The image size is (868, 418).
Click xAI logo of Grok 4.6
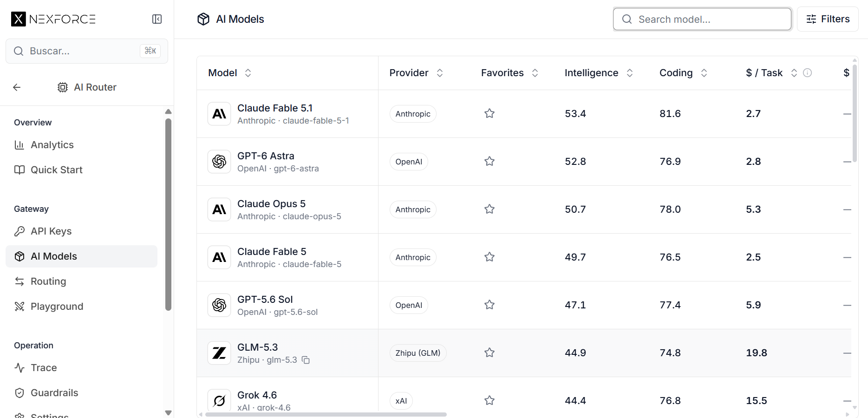tap(219, 400)
